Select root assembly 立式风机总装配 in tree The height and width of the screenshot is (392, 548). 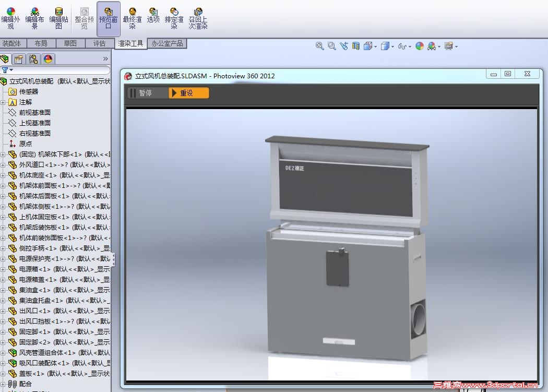point(55,81)
